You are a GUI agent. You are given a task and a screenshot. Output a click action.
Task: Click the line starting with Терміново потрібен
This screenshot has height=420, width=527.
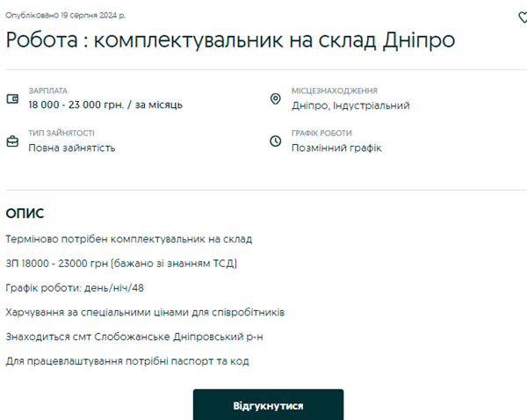[128, 239]
